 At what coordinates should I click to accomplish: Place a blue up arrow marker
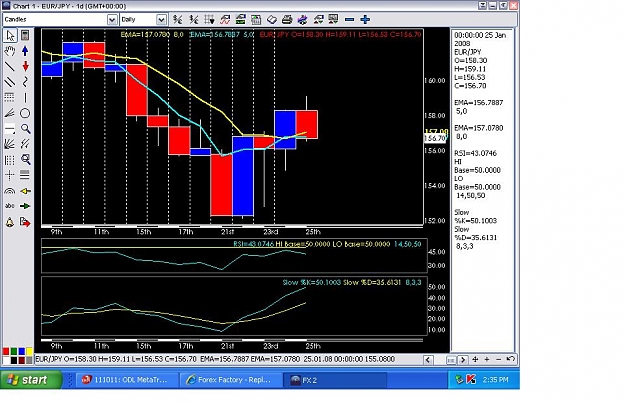coord(25,51)
